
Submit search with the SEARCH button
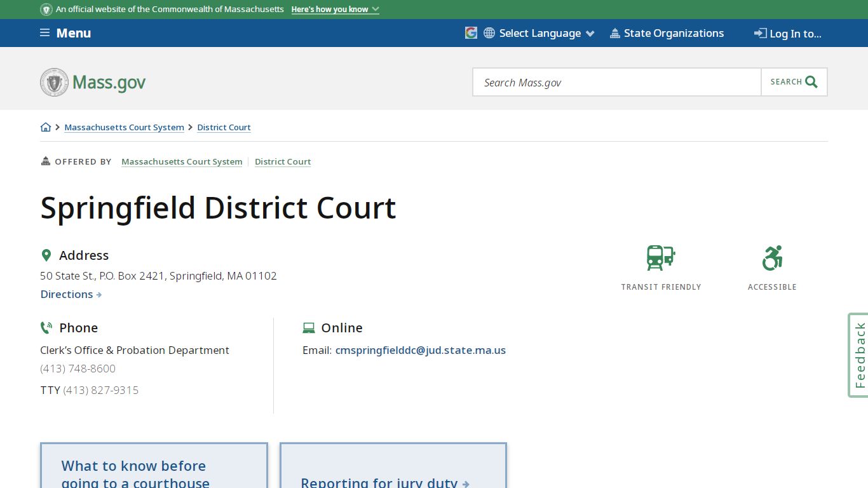pos(794,82)
